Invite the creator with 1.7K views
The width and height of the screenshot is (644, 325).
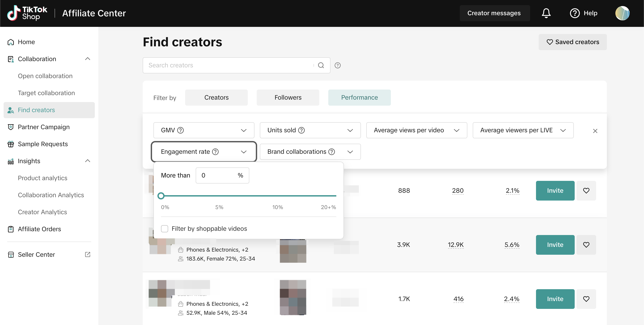click(555, 299)
